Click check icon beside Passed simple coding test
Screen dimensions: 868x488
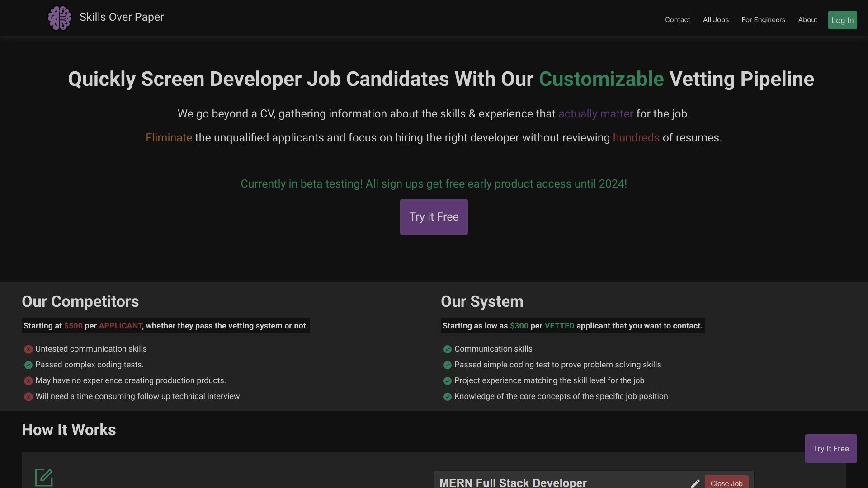[x=448, y=365]
